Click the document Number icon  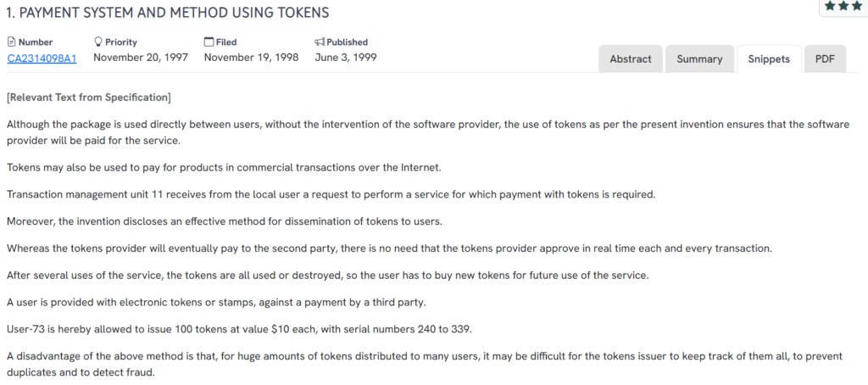tap(12, 42)
